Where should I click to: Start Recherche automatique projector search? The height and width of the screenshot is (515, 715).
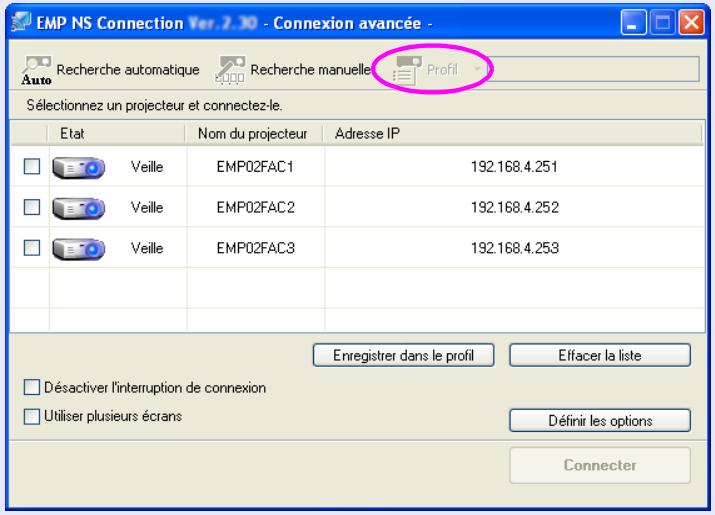(111, 70)
